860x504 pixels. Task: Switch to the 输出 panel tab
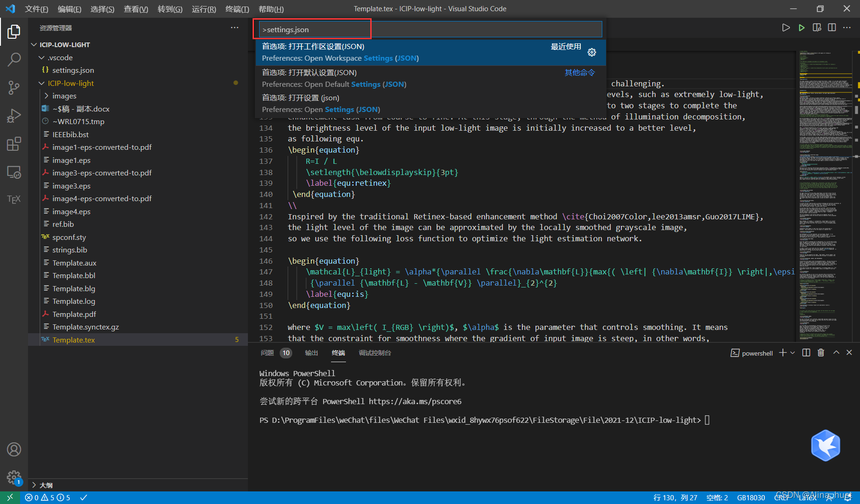coord(311,353)
